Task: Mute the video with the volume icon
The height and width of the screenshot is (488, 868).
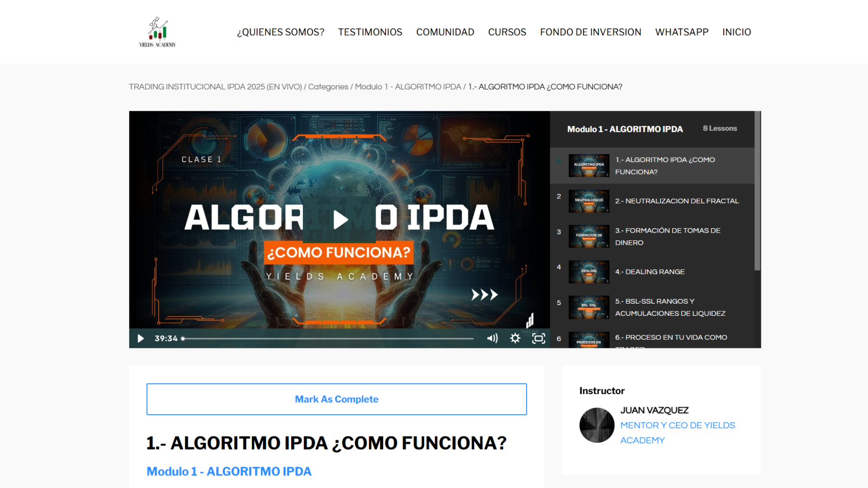Action: [x=492, y=338]
